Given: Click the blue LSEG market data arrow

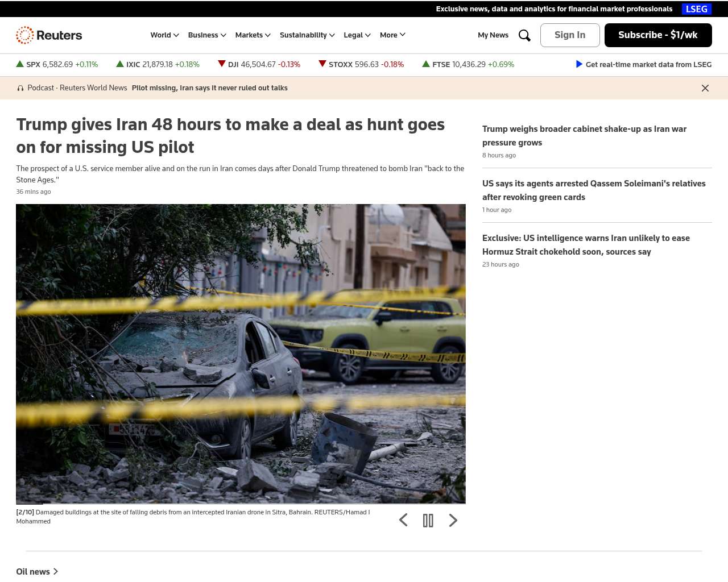Looking at the screenshot, I should [x=579, y=64].
